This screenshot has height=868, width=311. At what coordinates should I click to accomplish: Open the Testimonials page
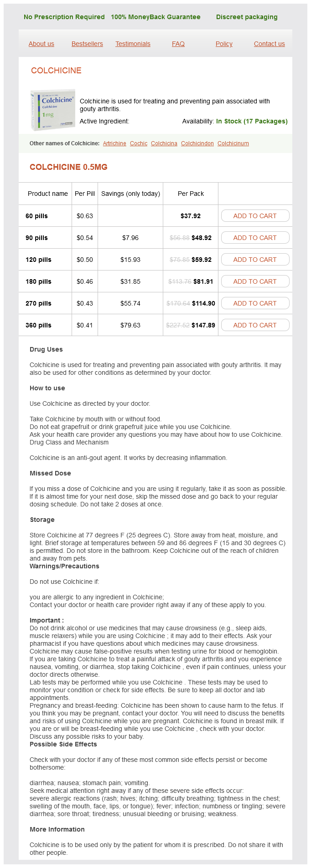click(133, 44)
